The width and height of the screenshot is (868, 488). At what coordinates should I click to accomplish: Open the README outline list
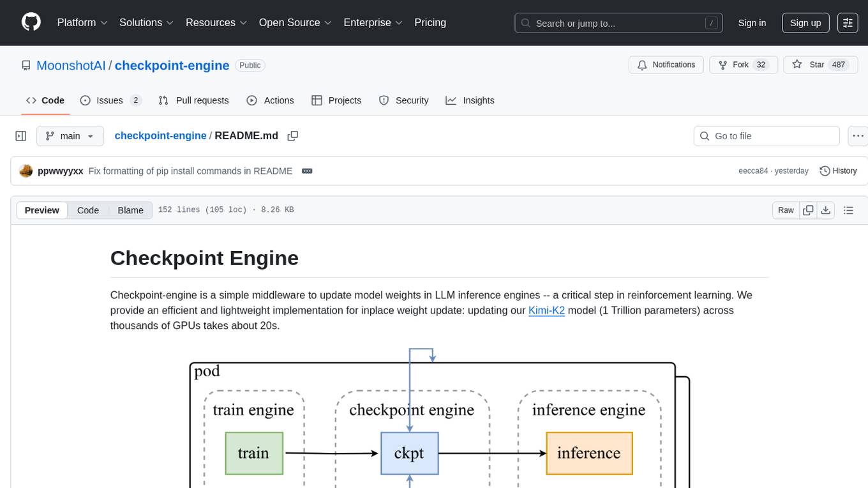(x=848, y=210)
